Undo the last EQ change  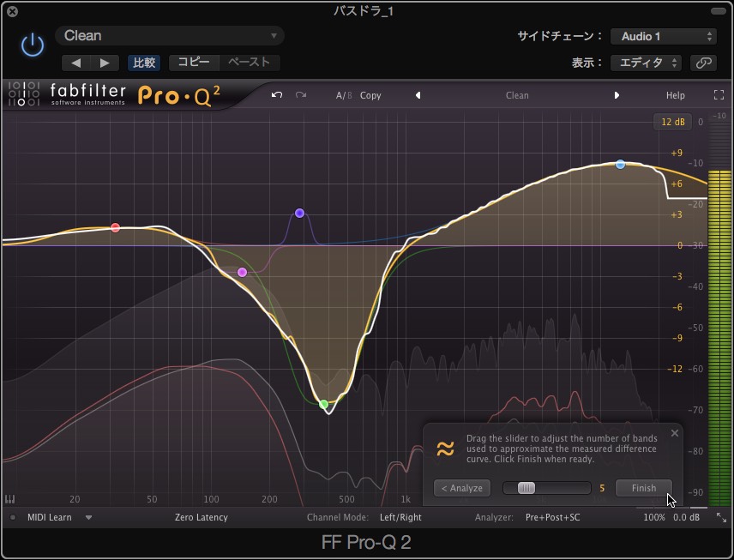click(277, 95)
